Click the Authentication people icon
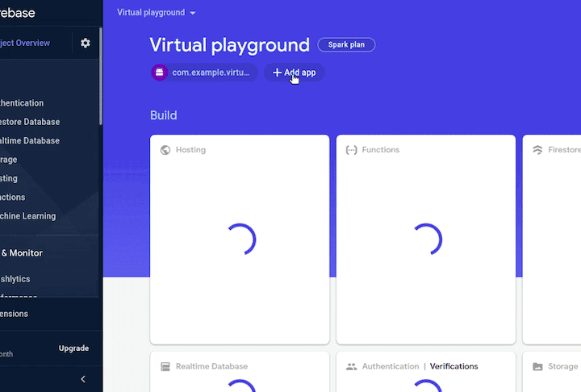The height and width of the screenshot is (392, 581). (351, 366)
